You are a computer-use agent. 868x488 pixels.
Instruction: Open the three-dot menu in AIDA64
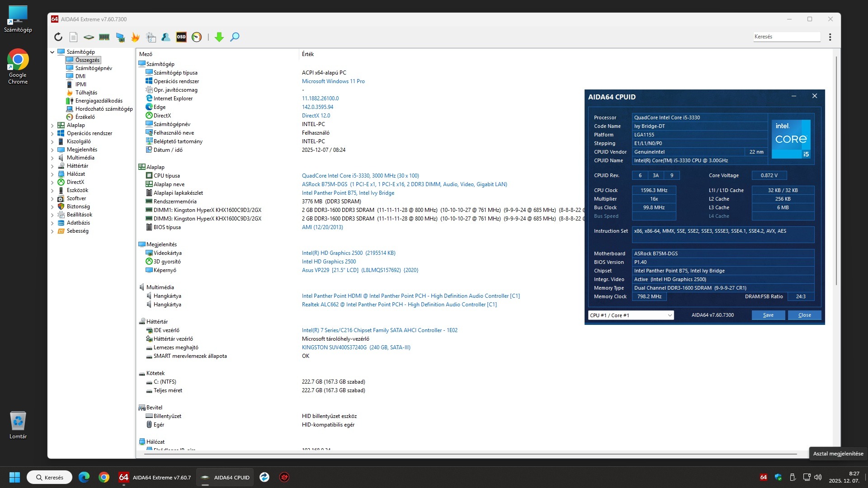click(x=830, y=37)
